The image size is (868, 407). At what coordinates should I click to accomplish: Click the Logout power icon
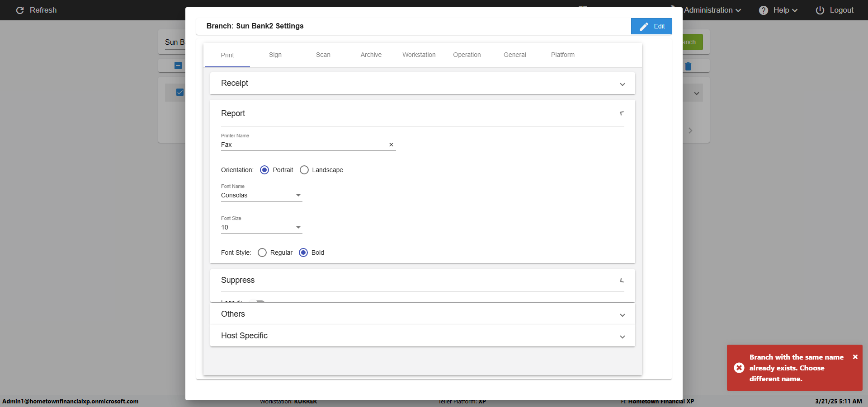tap(820, 10)
